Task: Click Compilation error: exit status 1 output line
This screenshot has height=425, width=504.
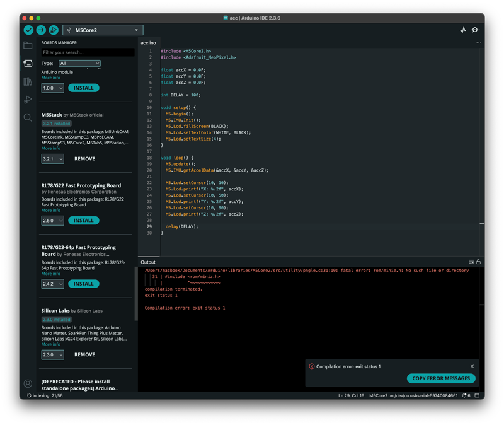Action: tap(185, 308)
